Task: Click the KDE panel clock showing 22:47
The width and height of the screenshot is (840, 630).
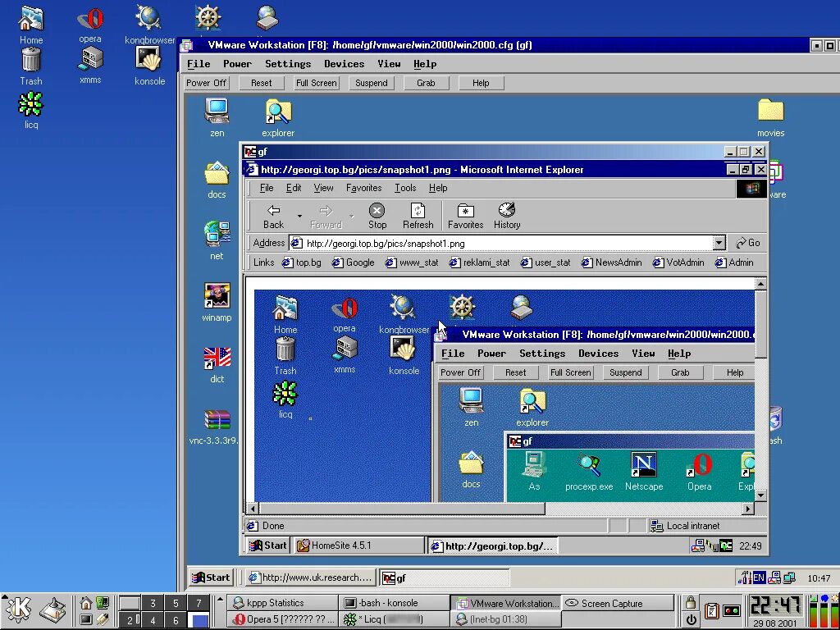Action: pos(775,605)
